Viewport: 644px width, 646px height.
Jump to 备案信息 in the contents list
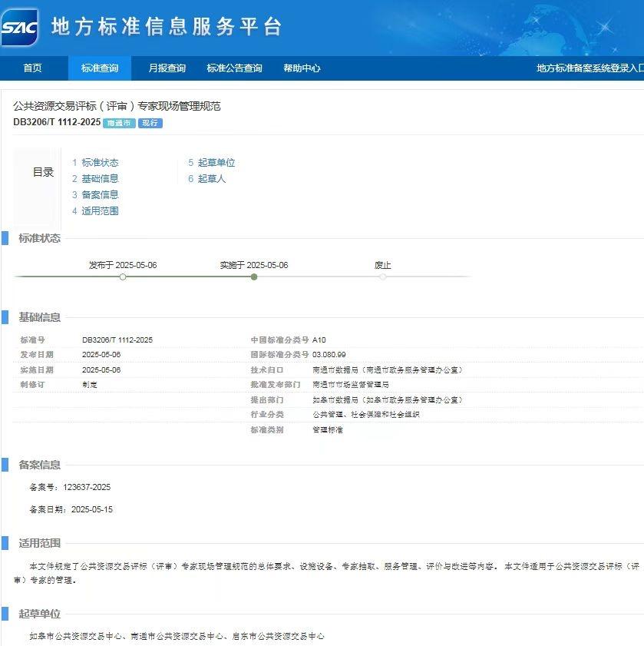tap(100, 195)
